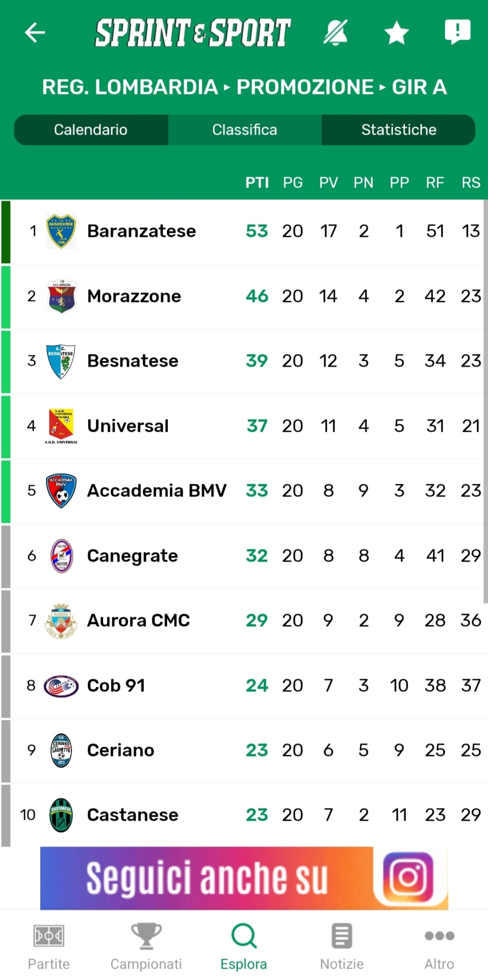Tap the back arrow icon
The height and width of the screenshot is (980, 488).
(35, 33)
